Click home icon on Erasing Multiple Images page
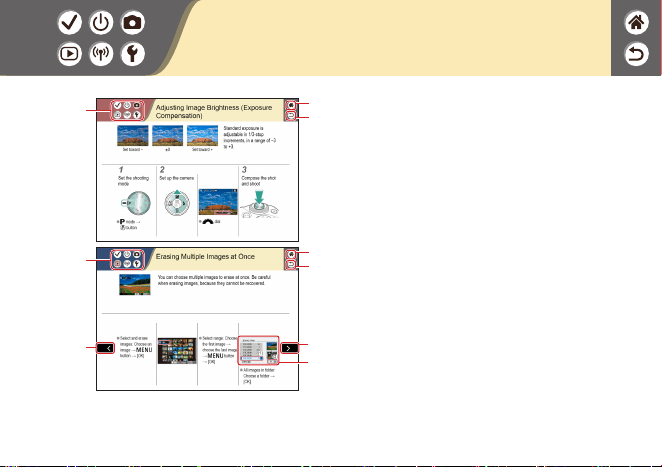The image size is (662, 467). click(291, 254)
